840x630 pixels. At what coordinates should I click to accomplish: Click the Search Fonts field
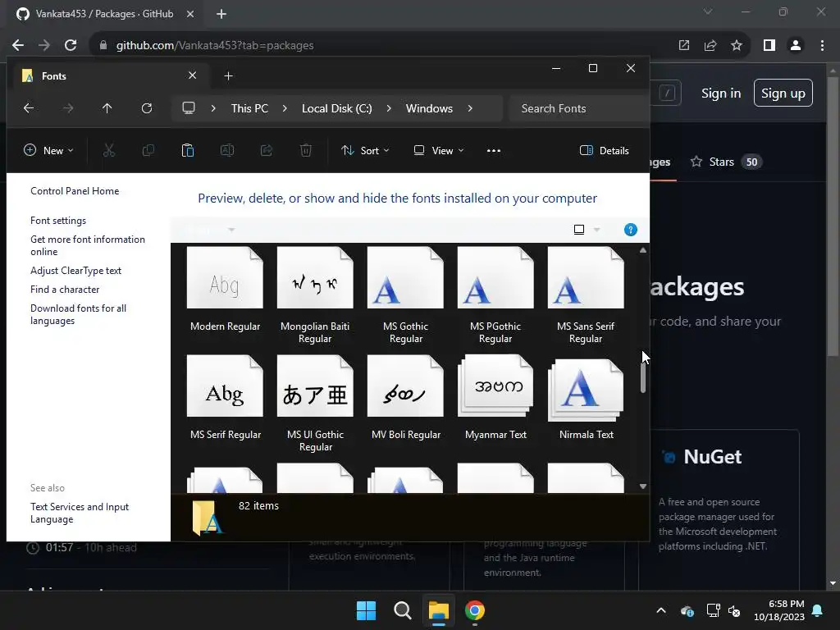578,108
